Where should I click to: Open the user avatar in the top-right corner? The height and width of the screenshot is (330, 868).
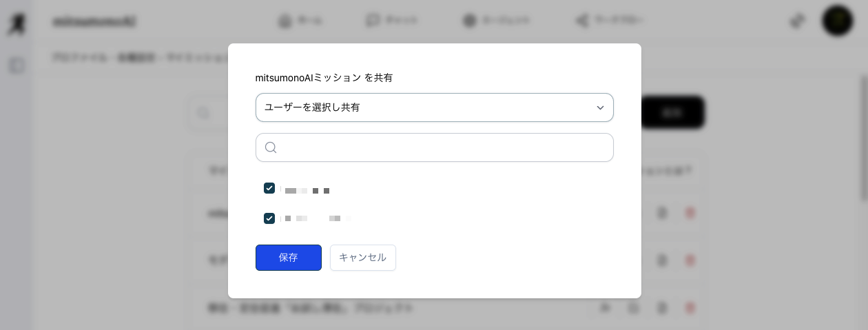837,21
